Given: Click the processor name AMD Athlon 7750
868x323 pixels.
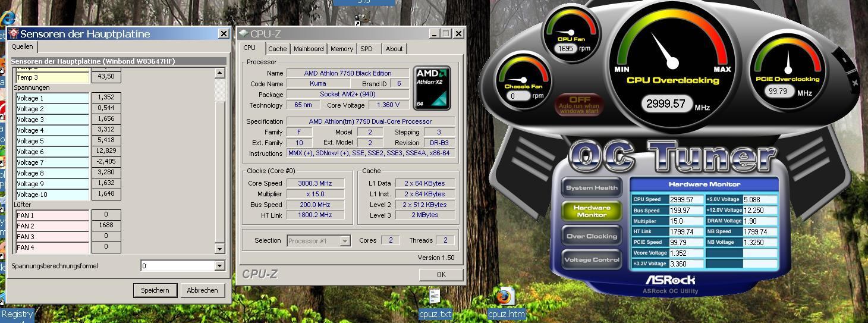Looking at the screenshot, I should 348,73.
